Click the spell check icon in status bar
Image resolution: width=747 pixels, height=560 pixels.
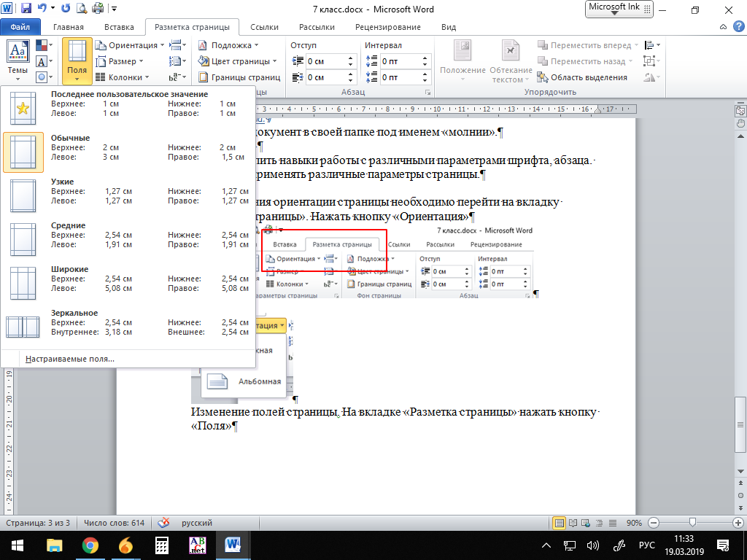(165, 523)
